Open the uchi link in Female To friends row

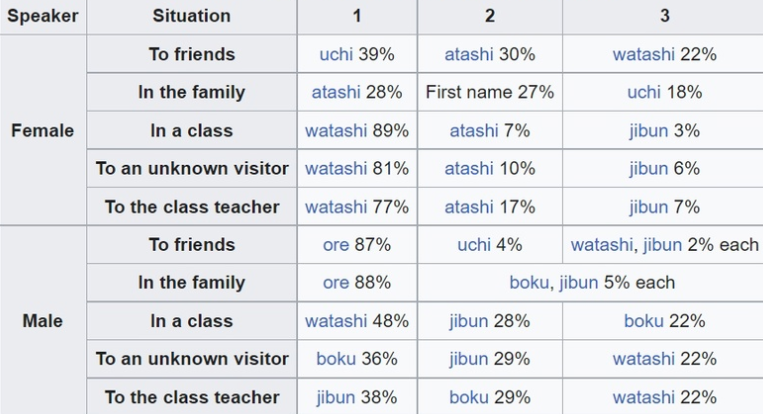point(336,54)
